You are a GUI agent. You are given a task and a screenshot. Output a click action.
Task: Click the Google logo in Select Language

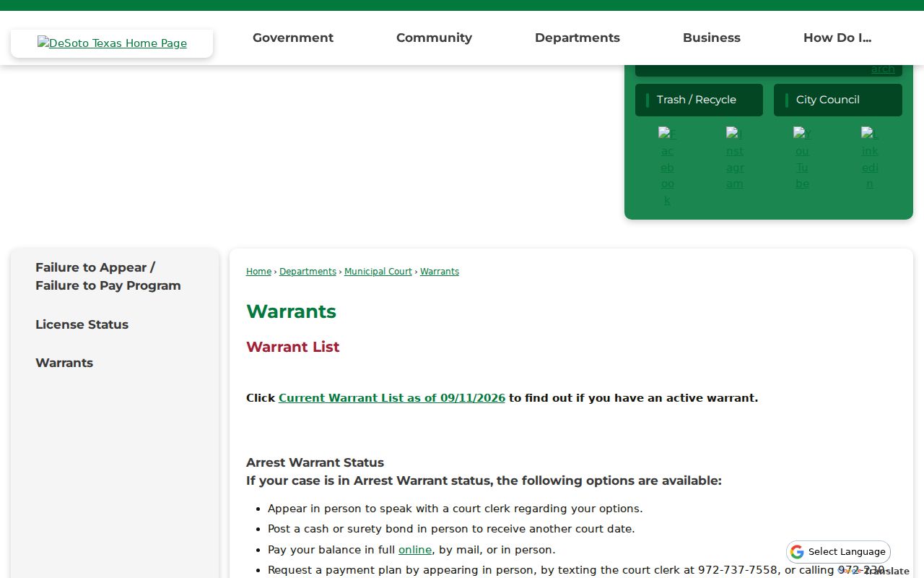(x=797, y=552)
